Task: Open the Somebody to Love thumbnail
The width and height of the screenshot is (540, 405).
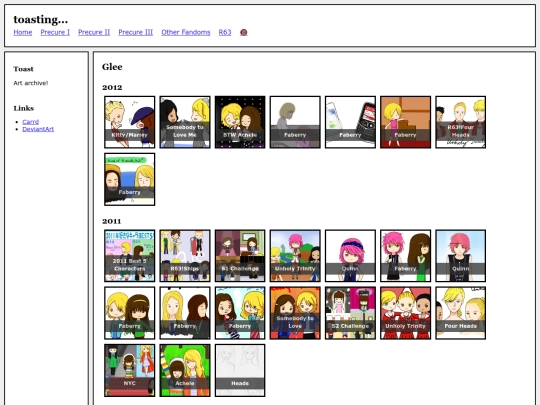Action: coord(295,313)
